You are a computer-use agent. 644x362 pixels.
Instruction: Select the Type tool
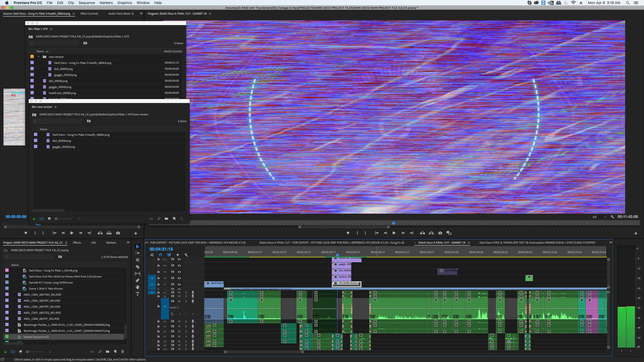(138, 294)
